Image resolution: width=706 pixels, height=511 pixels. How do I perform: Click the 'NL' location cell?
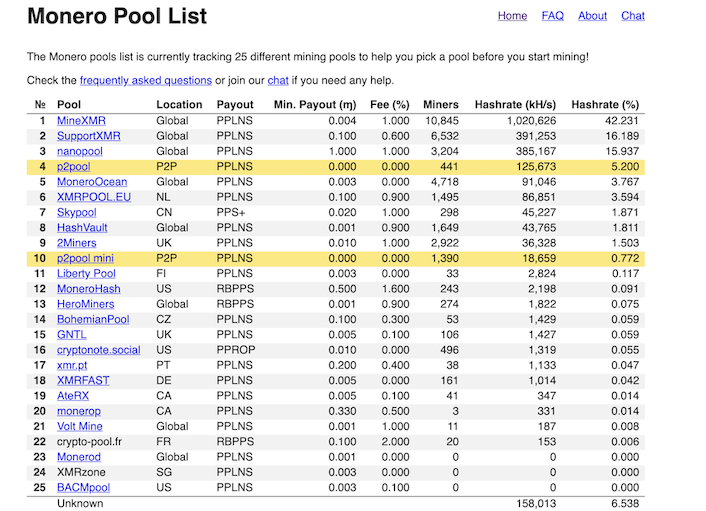coord(163,197)
